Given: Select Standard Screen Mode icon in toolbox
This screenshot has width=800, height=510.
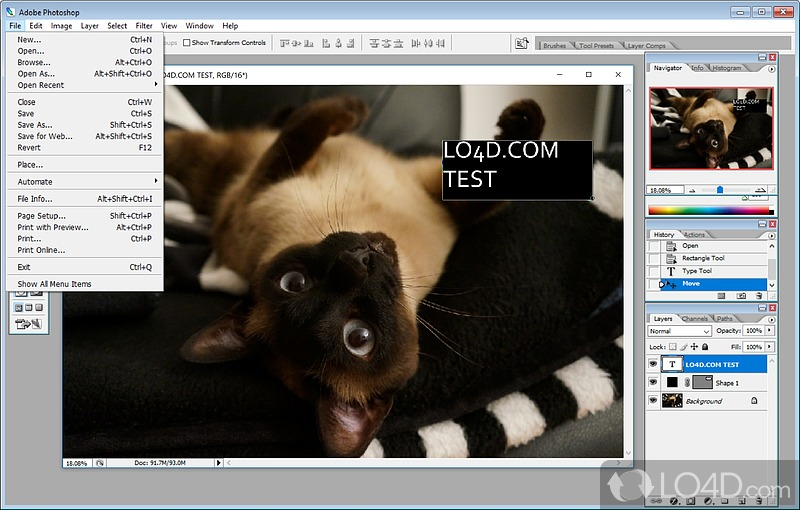Looking at the screenshot, I should click(16, 307).
